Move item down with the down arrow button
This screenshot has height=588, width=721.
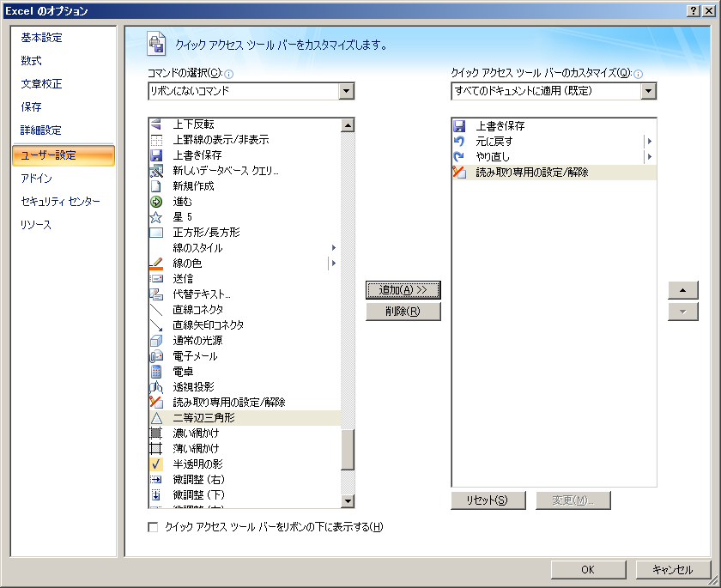[683, 312]
